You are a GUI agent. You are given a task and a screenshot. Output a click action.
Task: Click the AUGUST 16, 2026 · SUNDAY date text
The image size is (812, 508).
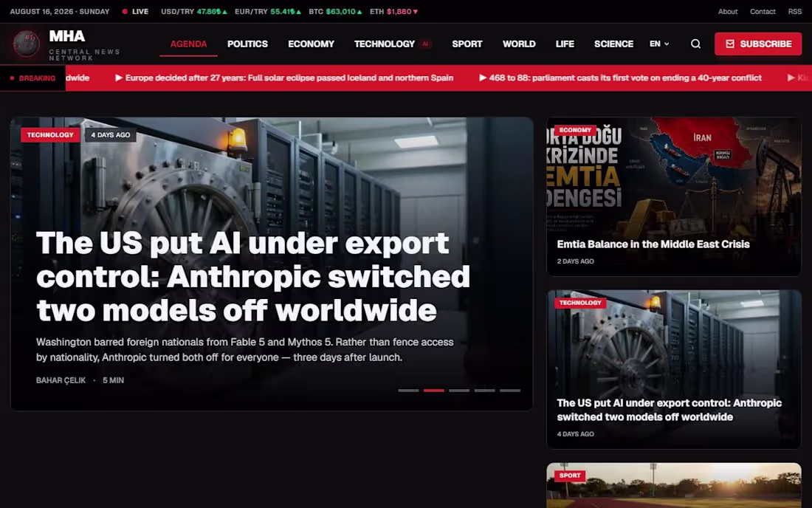click(60, 11)
